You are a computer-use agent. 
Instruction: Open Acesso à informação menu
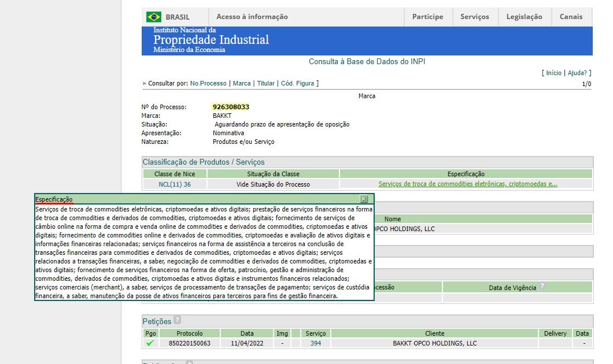[252, 17]
